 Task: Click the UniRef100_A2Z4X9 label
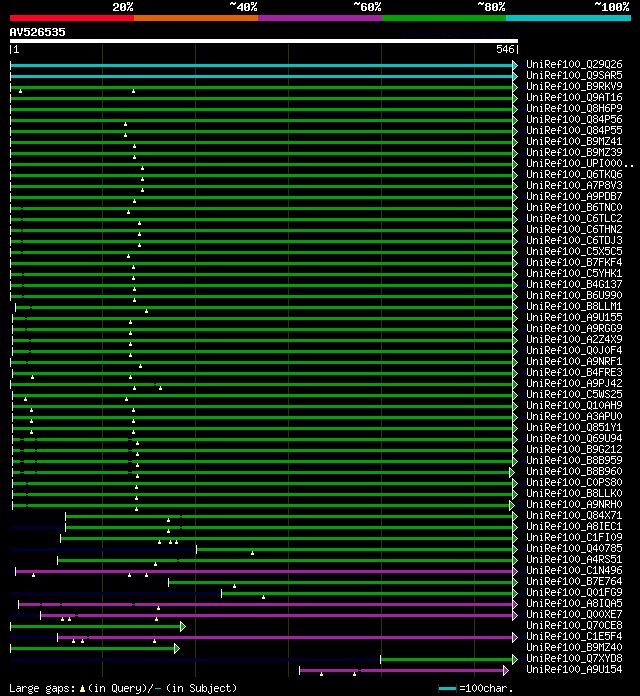pos(574,339)
